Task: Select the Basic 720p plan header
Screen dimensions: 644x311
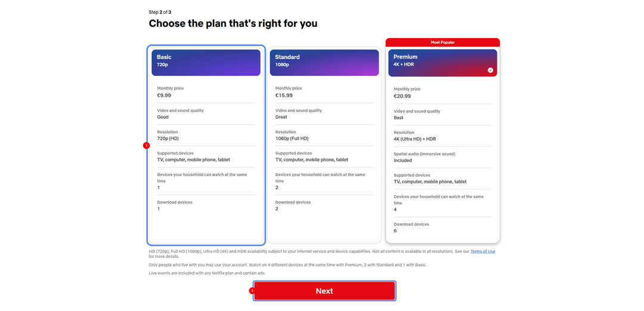Action: pyautogui.click(x=206, y=63)
